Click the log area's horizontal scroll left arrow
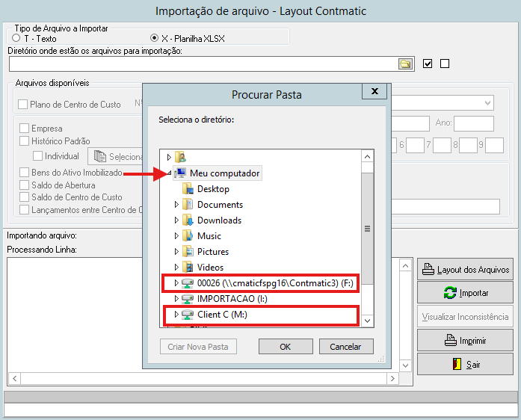521x420 pixels. pyautogui.click(x=15, y=378)
